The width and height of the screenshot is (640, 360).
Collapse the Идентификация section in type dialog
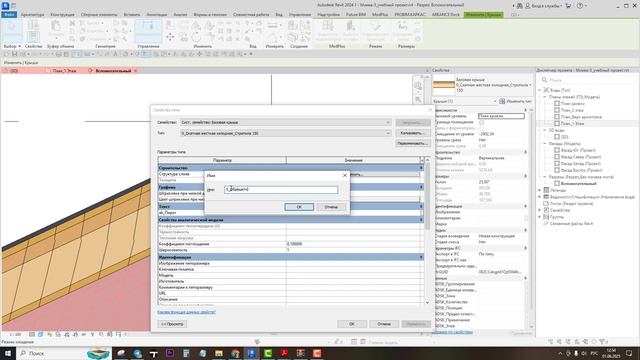coord(421,257)
